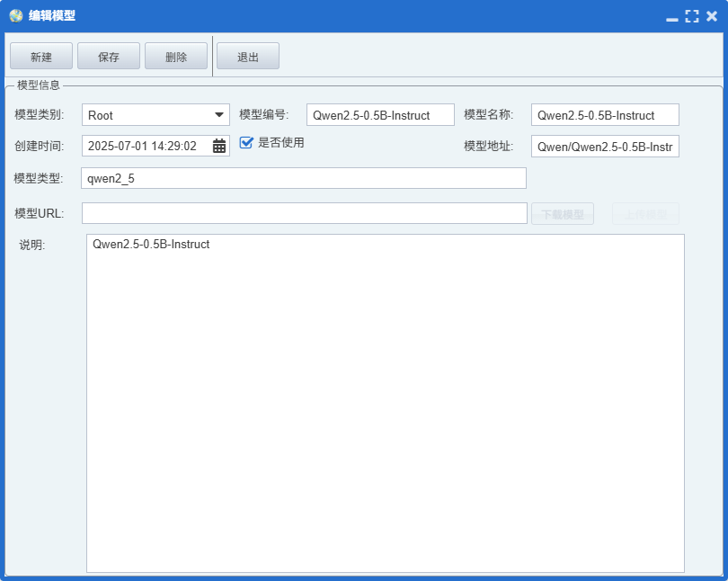Maximize the 编辑模型 window
This screenshot has height=581, width=728.
tap(692, 16)
